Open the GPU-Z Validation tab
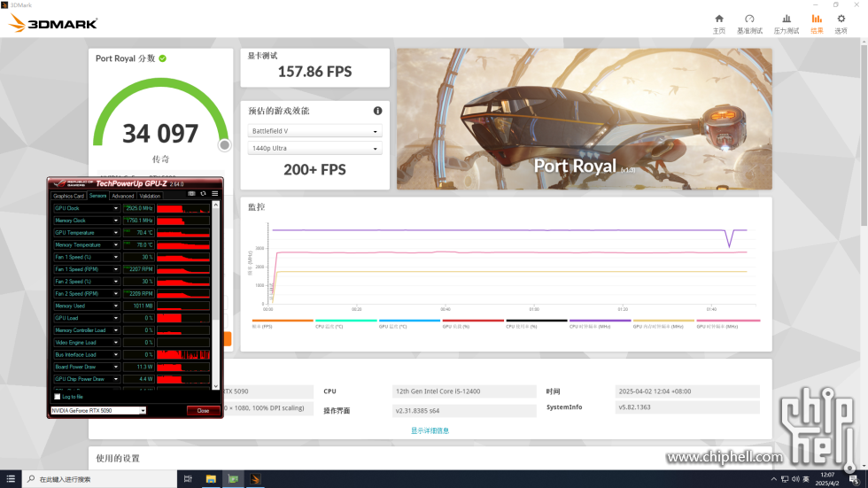This screenshot has height=488, width=868. click(150, 196)
